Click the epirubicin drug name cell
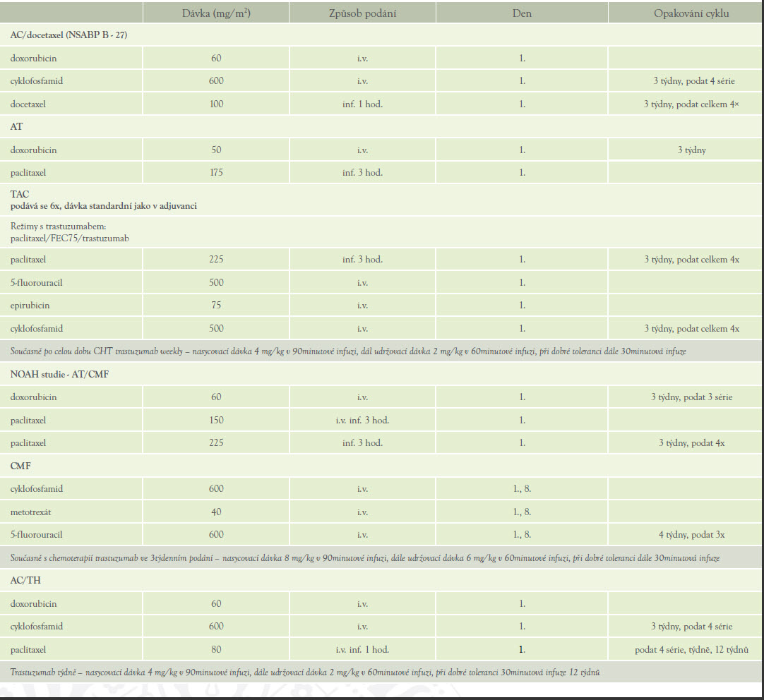The image size is (764, 700). click(30, 305)
